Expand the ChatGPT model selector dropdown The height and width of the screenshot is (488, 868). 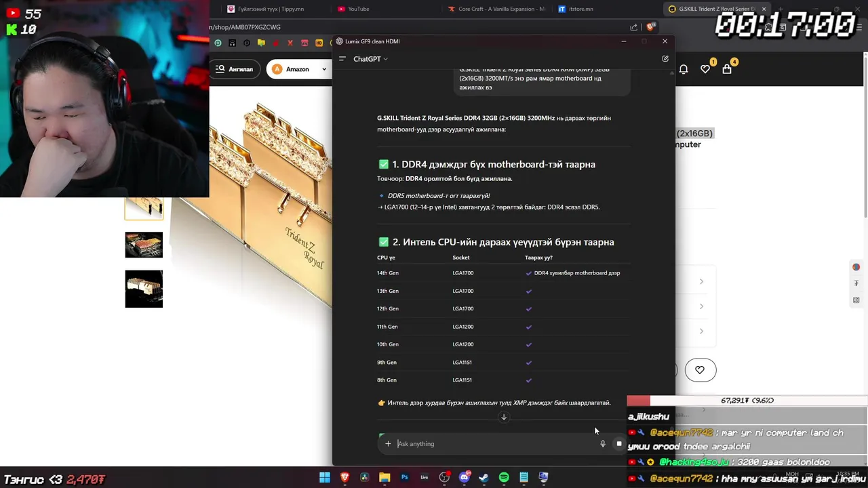(370, 59)
